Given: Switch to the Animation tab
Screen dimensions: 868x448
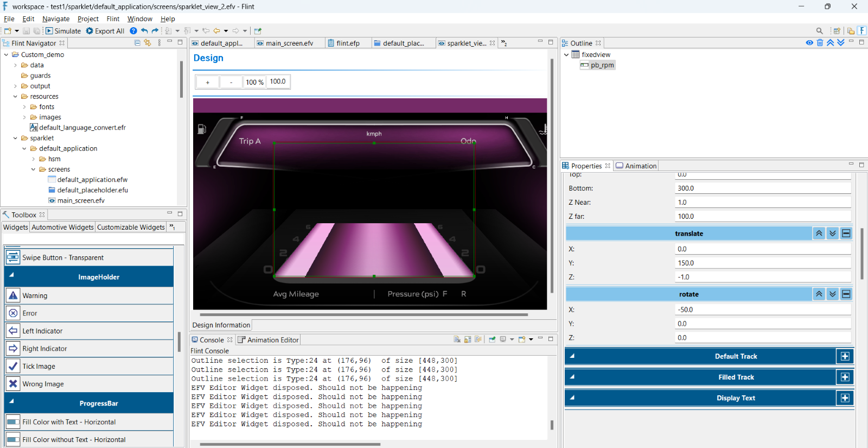Looking at the screenshot, I should click(636, 166).
